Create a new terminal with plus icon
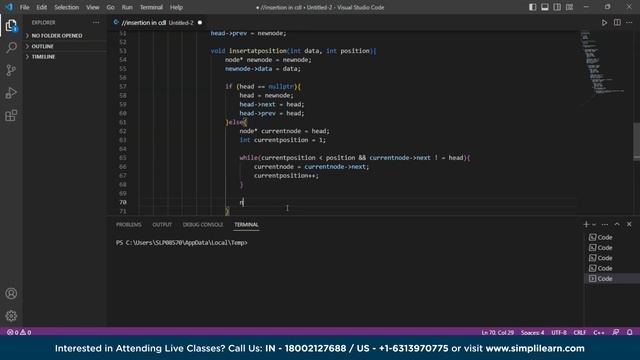The image size is (640, 360). (x=586, y=224)
